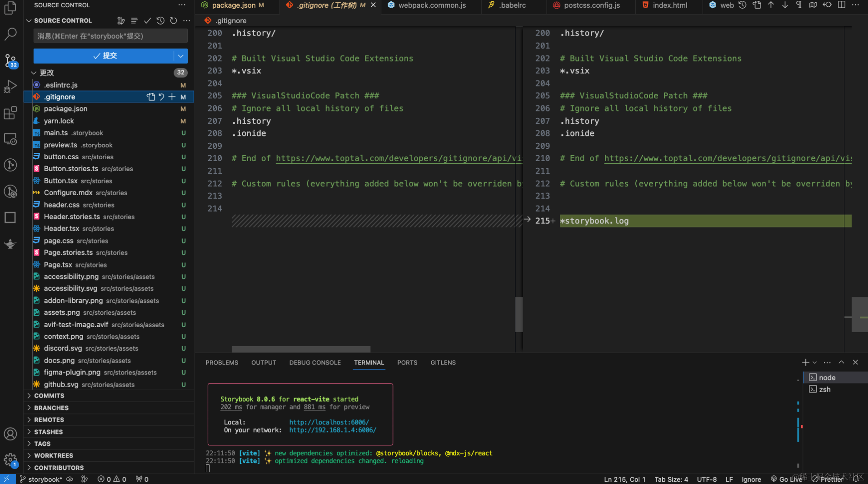Click the history icon in Source Control header
The image size is (868, 484).
160,20
